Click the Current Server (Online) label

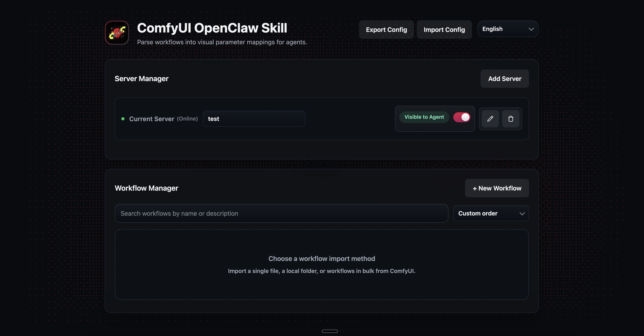(x=163, y=119)
